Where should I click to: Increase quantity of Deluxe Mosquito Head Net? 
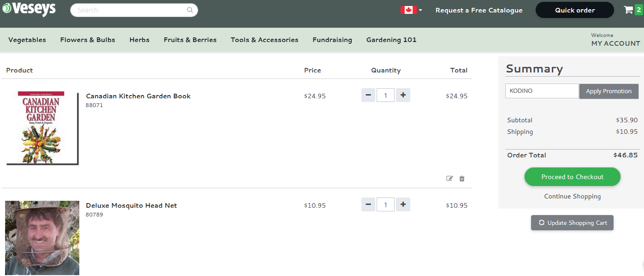tap(403, 204)
